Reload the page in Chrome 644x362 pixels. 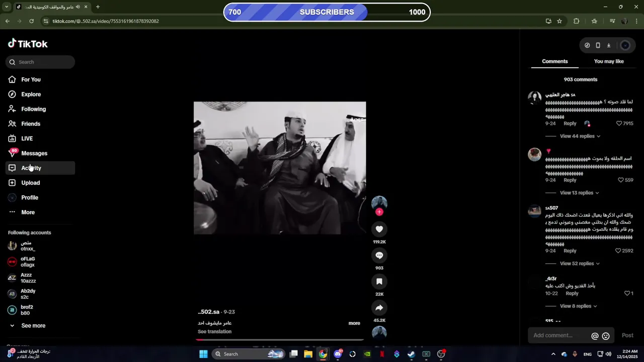(32, 21)
